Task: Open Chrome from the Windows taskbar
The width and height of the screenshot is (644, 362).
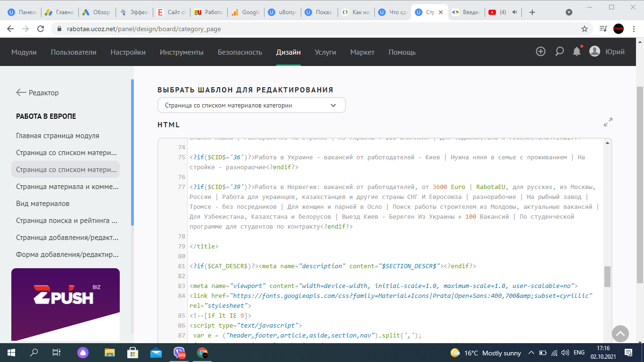Action: coord(203,353)
